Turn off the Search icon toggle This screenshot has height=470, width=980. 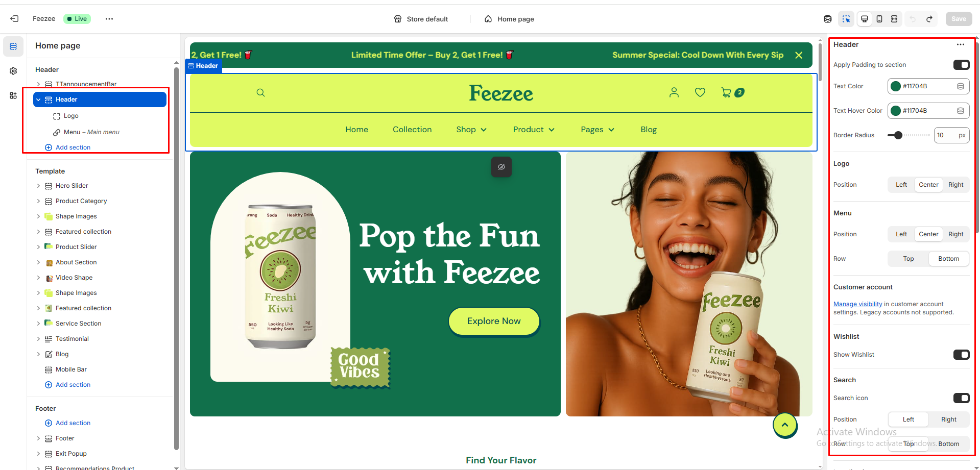[961, 398]
